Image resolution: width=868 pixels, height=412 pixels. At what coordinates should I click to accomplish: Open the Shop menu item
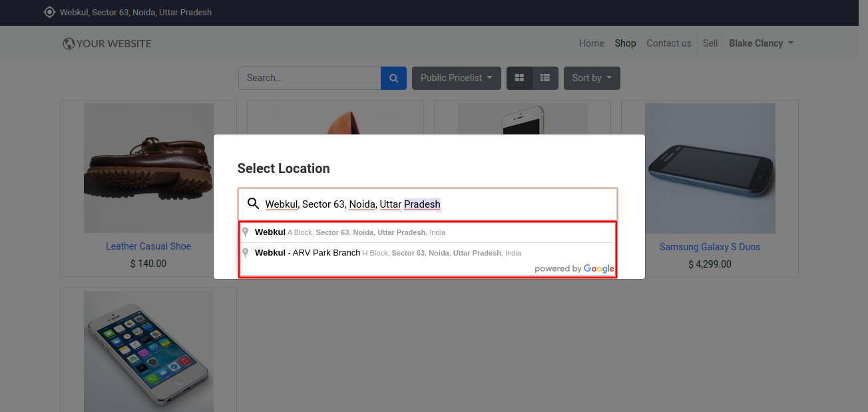click(625, 43)
